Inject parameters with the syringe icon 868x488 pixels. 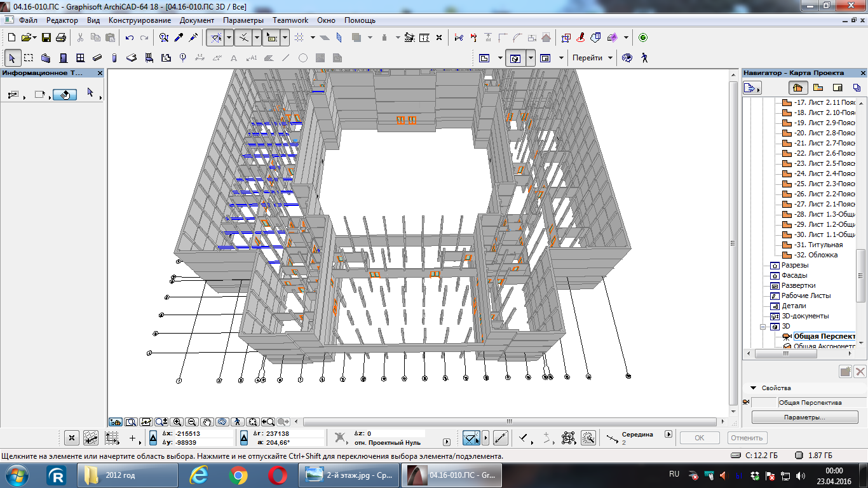point(193,37)
